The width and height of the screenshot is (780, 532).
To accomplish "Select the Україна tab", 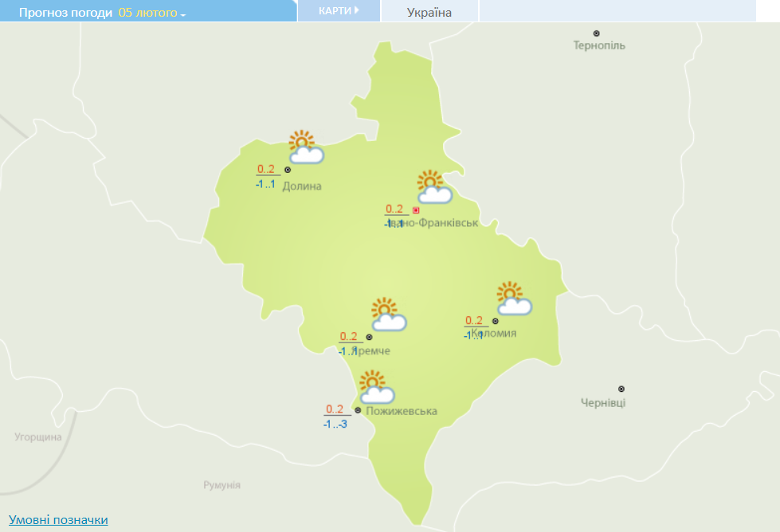I will (429, 12).
